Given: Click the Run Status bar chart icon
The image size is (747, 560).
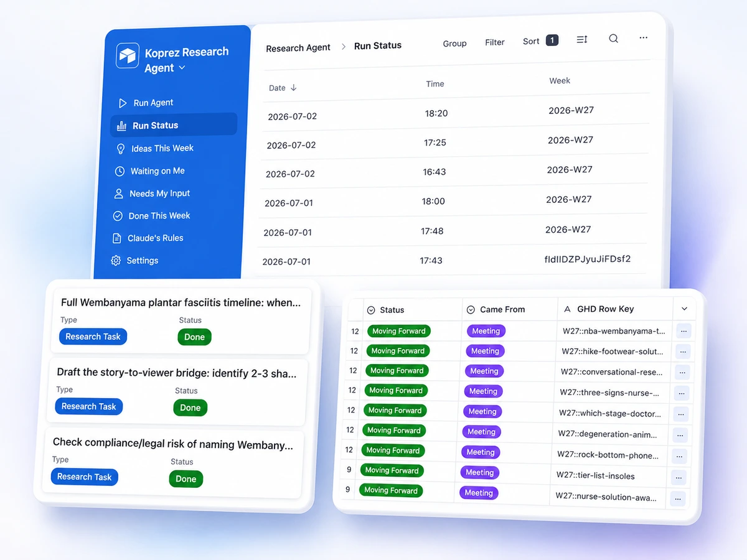Looking at the screenshot, I should 122,126.
